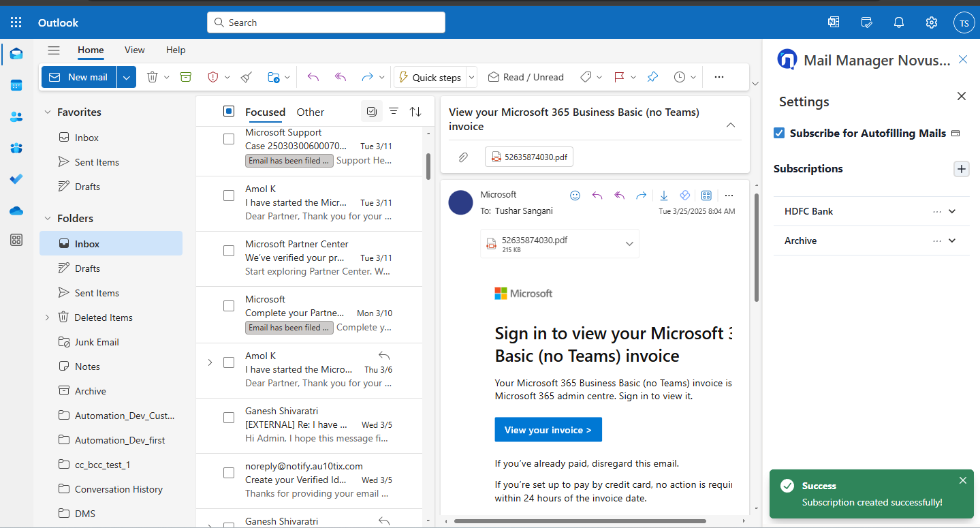Collapse the message subject header chevron

(731, 125)
